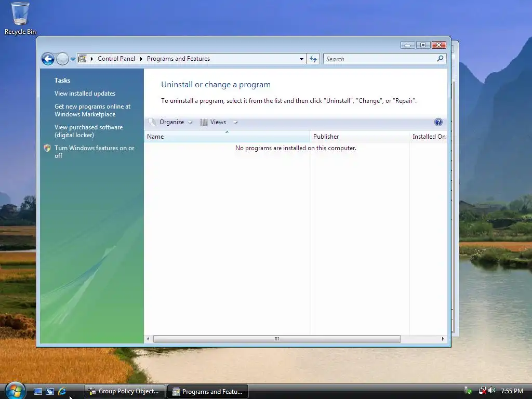Expand the arrow before Programs and Features
This screenshot has width=532, height=399.
(141, 59)
